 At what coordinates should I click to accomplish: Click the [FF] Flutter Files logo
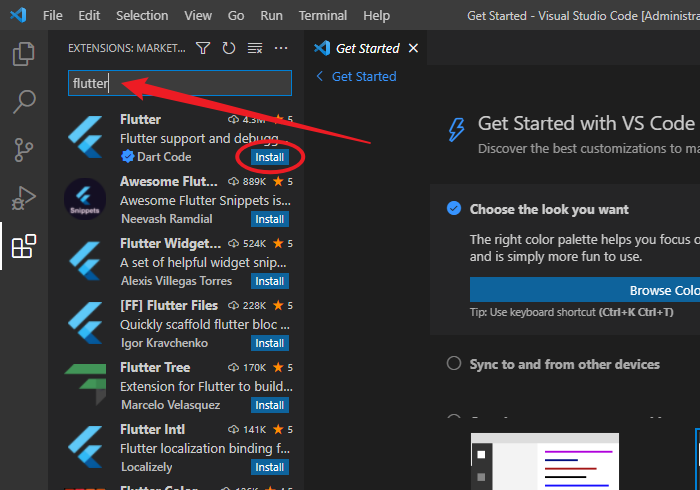coord(86,323)
